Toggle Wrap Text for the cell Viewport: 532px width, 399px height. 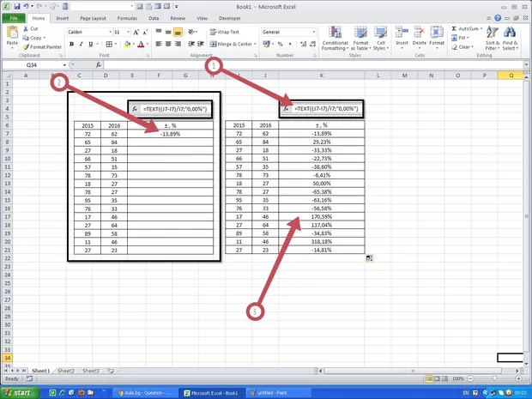click(223, 32)
